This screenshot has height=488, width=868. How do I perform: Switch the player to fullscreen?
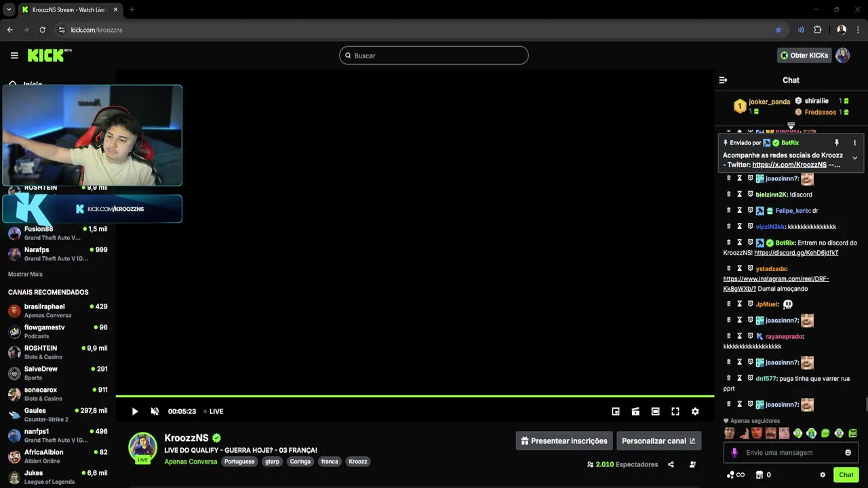[x=675, y=411]
